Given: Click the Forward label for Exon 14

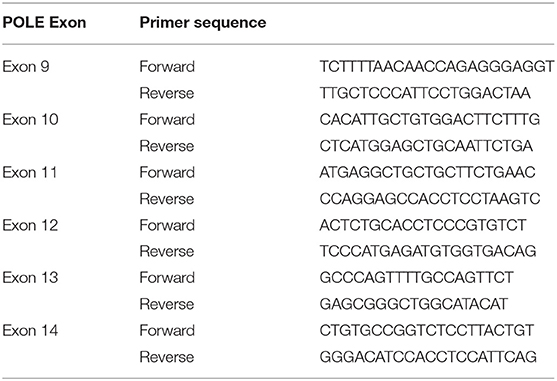Looking at the screenshot, I should pyautogui.click(x=167, y=330).
